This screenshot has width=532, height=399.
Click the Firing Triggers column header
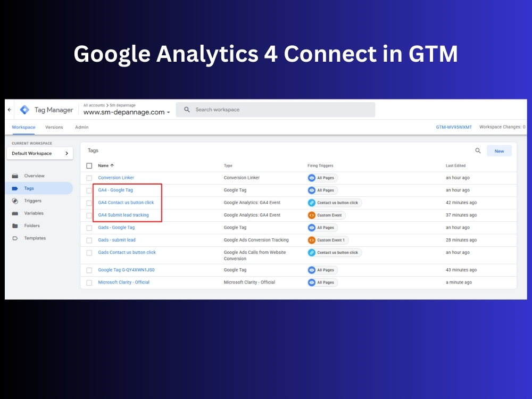point(320,165)
